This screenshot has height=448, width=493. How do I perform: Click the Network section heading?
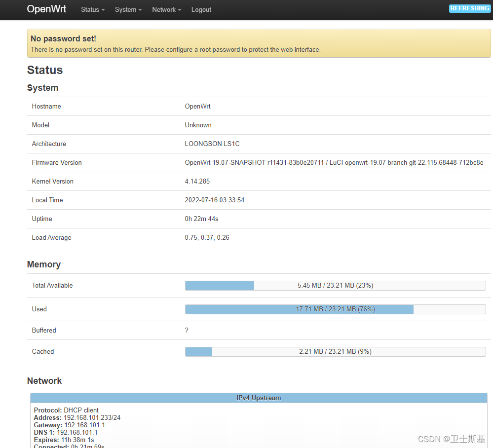click(44, 381)
